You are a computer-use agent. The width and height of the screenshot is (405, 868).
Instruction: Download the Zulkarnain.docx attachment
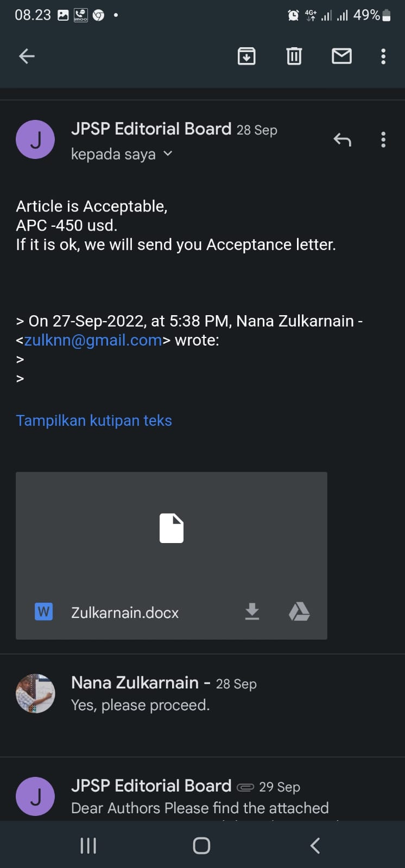[x=252, y=612]
